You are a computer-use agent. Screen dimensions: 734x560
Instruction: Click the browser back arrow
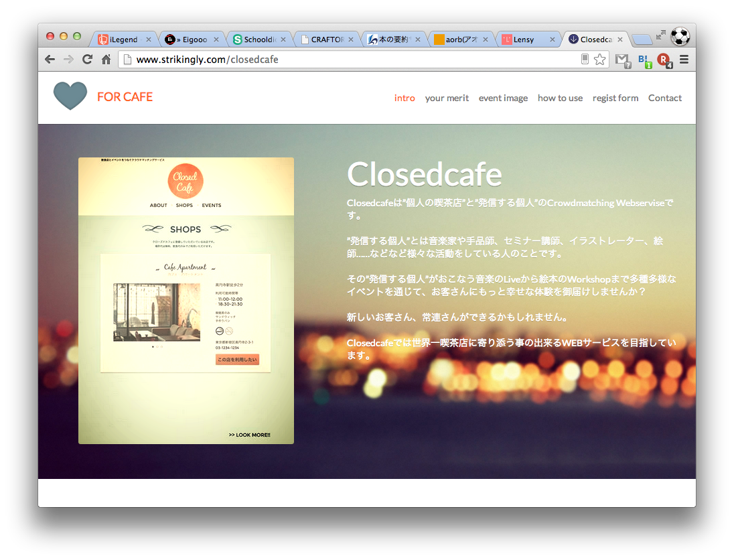(50, 60)
